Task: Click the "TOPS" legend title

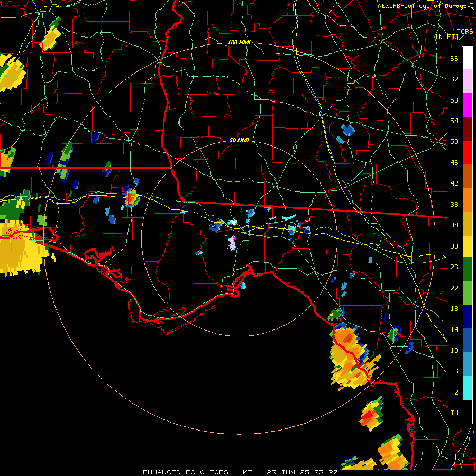Action: coord(465,31)
